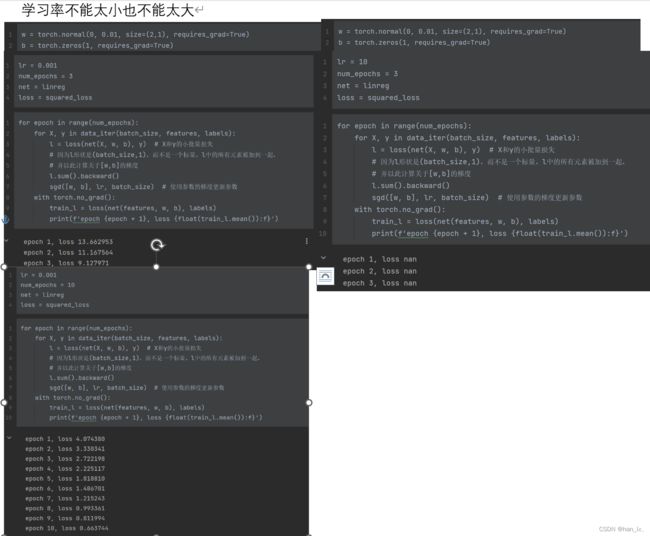Click 'epoch 5, loss 1.818810'
This screenshot has height=536, width=650.
click(x=65, y=479)
